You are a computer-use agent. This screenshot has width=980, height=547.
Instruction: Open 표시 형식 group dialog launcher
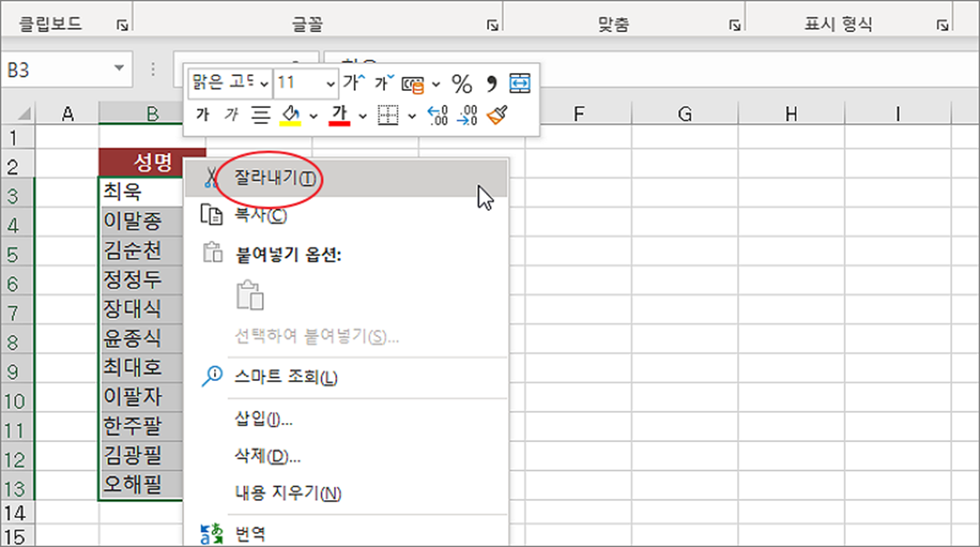pos(942,26)
